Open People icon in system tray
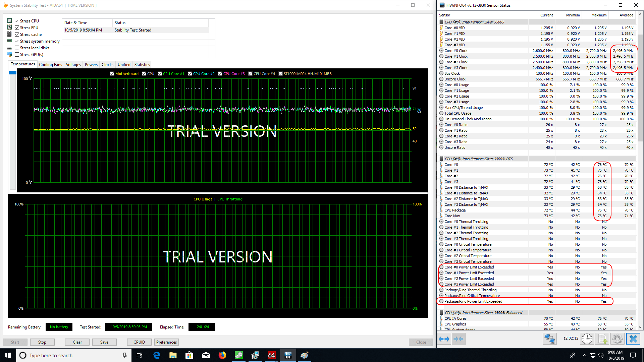 tap(573, 355)
